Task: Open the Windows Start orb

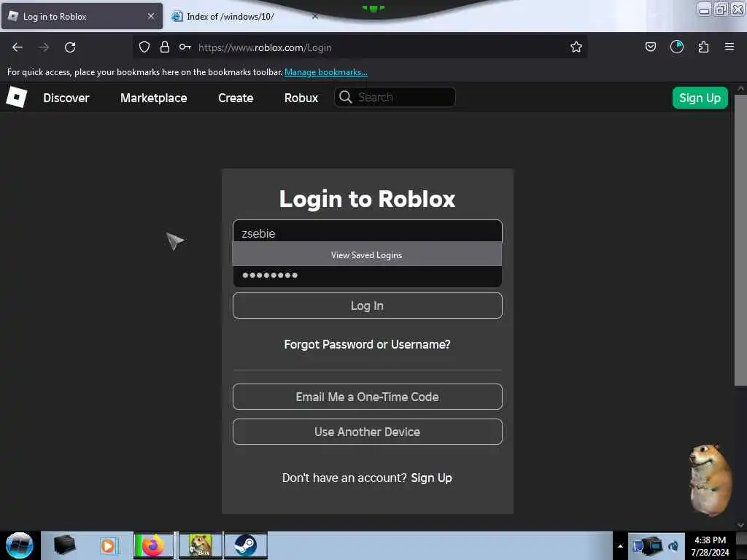Action: click(x=20, y=545)
